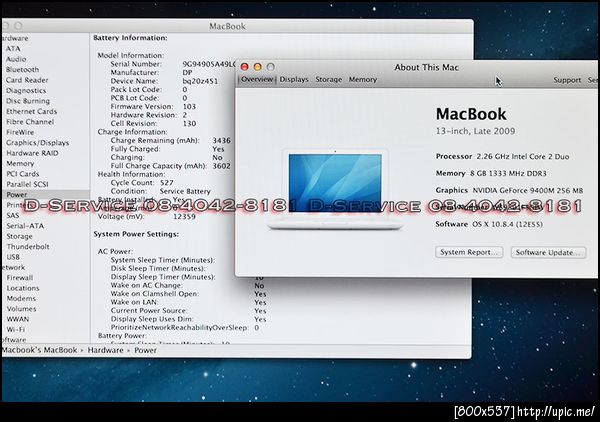The height and width of the screenshot is (422, 600).
Task: Open the Overview tab in About This Mac
Action: point(257,79)
